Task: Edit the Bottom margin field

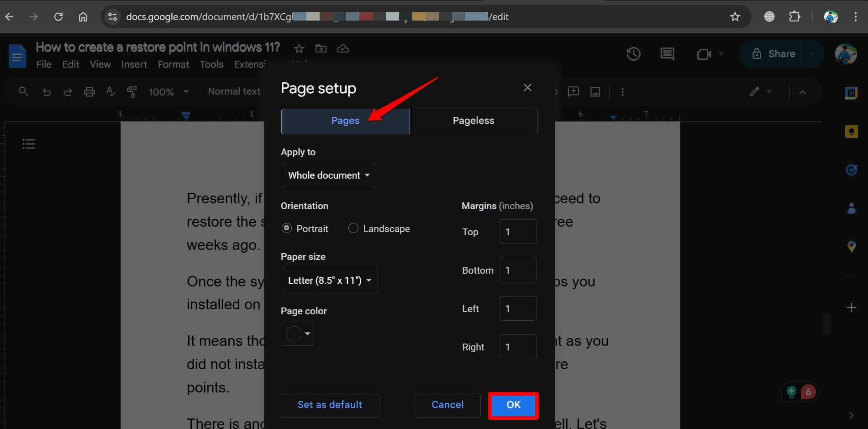Action: pos(518,270)
